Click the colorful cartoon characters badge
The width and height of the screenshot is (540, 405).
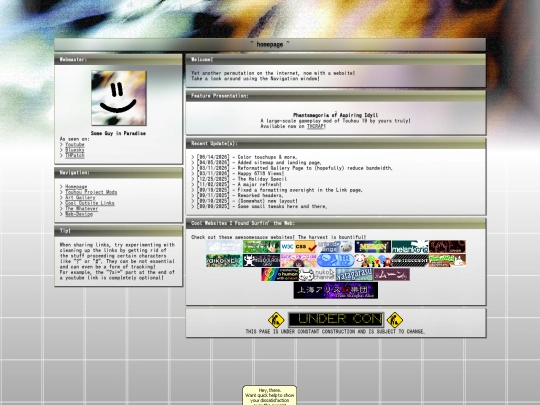tap(373, 261)
